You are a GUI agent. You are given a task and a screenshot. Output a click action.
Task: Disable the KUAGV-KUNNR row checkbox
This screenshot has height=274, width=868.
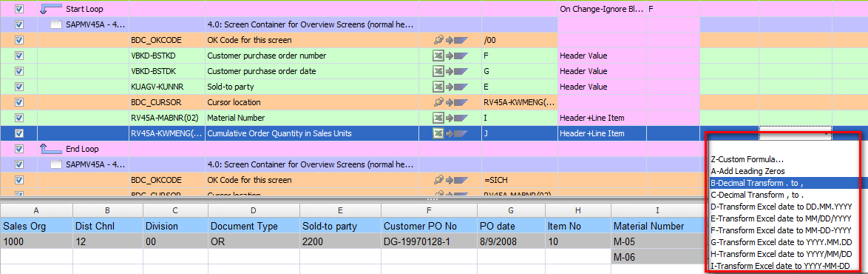(19, 87)
